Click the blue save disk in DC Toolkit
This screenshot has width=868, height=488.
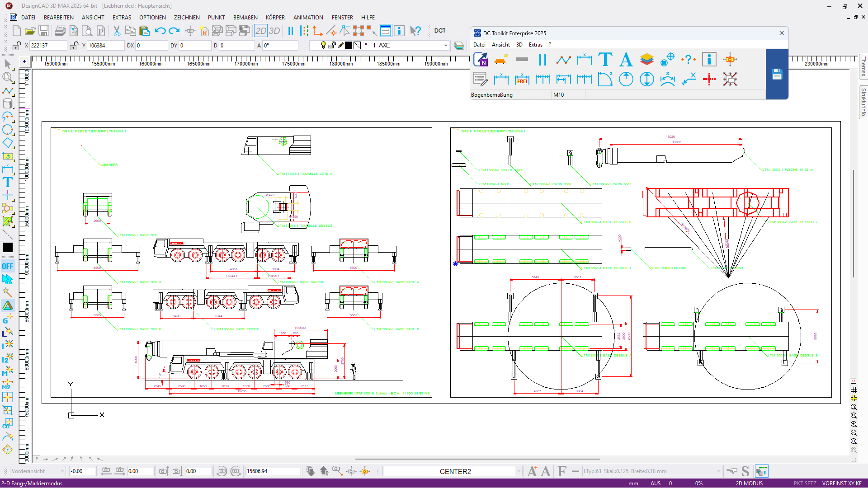(x=777, y=75)
